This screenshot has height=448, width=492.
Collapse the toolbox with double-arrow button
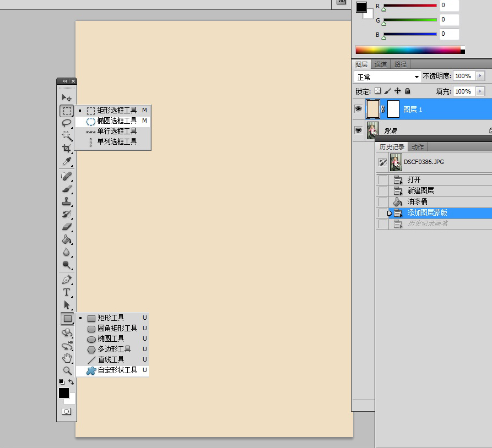(65, 81)
